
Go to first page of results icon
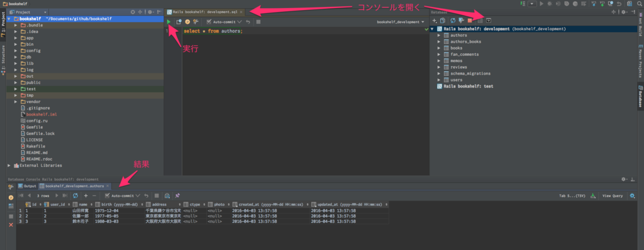(21, 196)
